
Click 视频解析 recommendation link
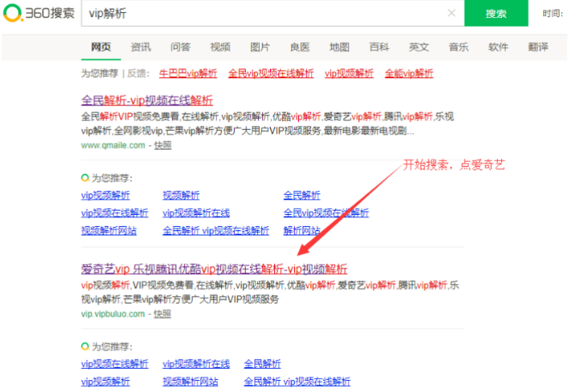(181, 196)
